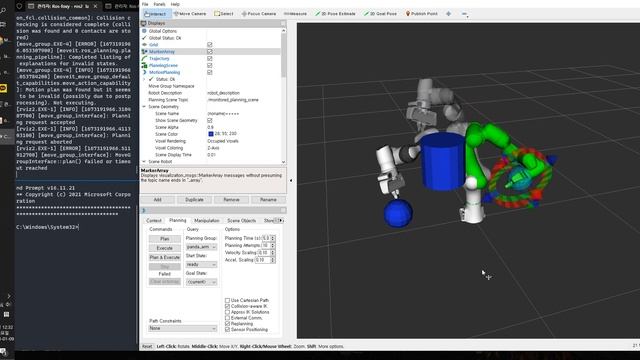Click the Global Options gear icon
640x360 pixels.
[144, 31]
